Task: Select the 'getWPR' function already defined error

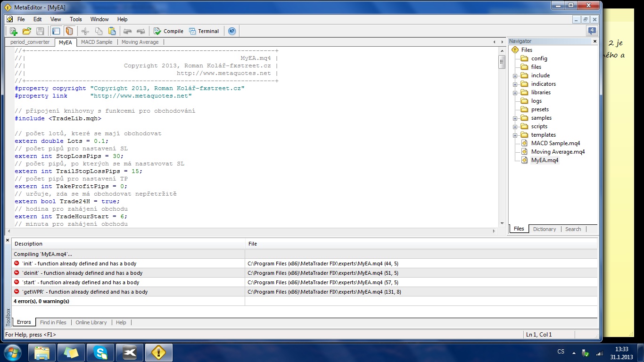Action: 305,292
